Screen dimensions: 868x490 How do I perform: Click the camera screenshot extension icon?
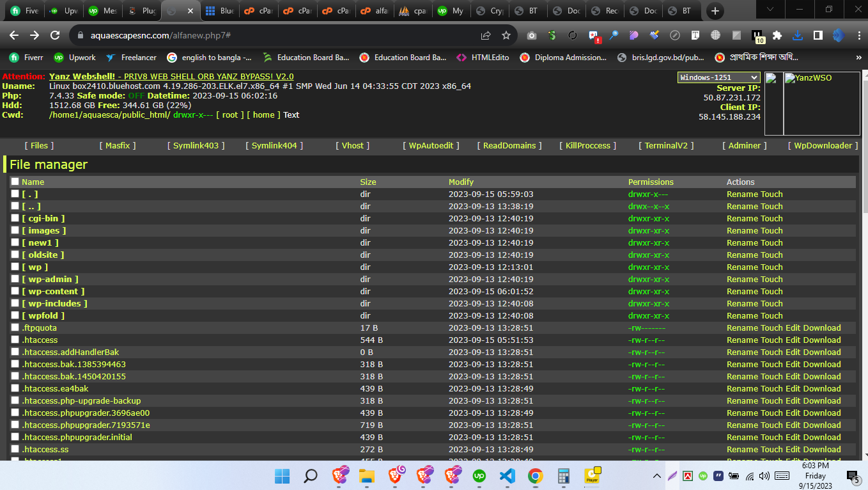pos(531,36)
